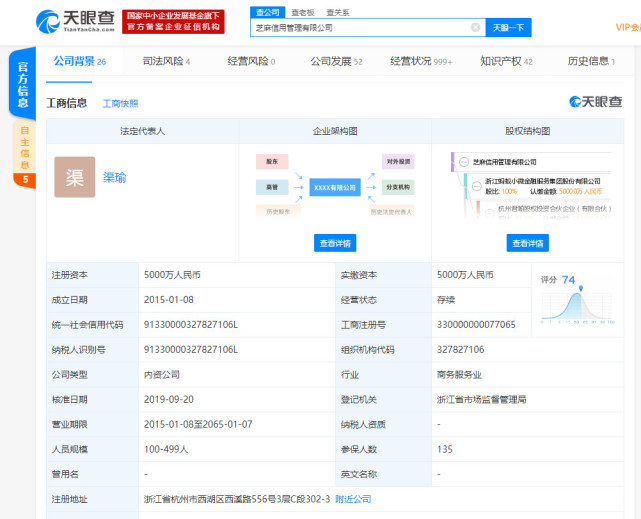641x519 pixels.
Task: Select the 官方信息 side tab
Action: (23, 84)
